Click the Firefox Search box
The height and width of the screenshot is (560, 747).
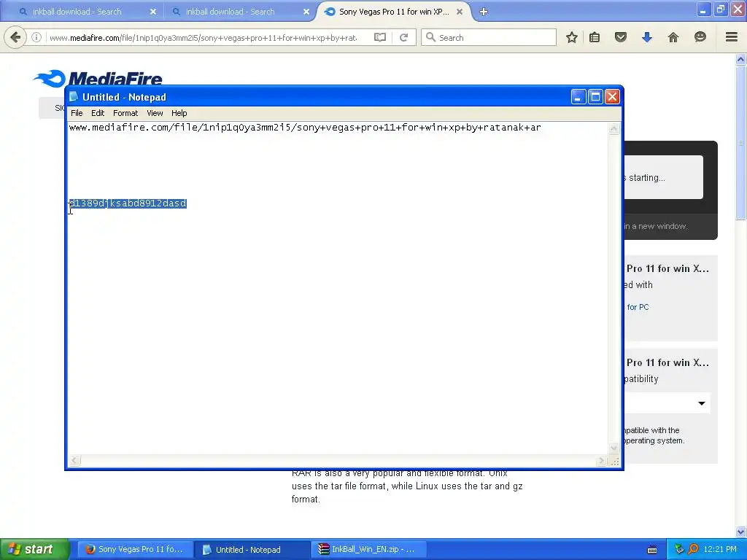pyautogui.click(x=489, y=37)
